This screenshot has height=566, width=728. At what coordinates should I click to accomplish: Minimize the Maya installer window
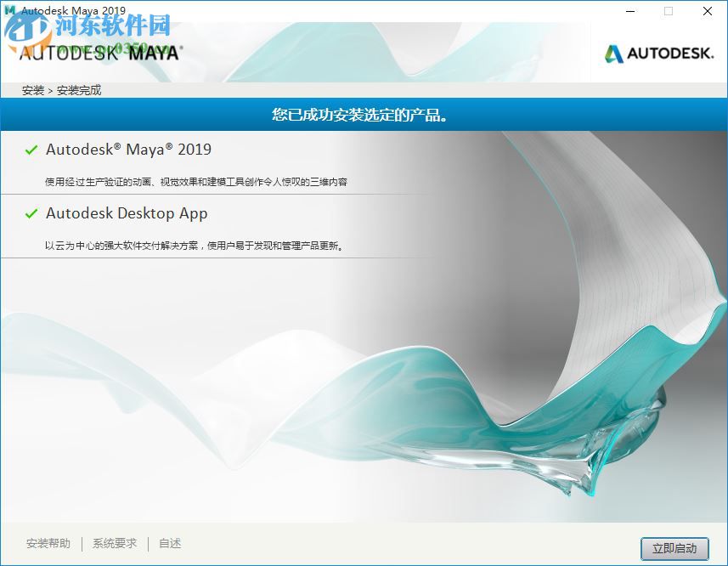(630, 11)
